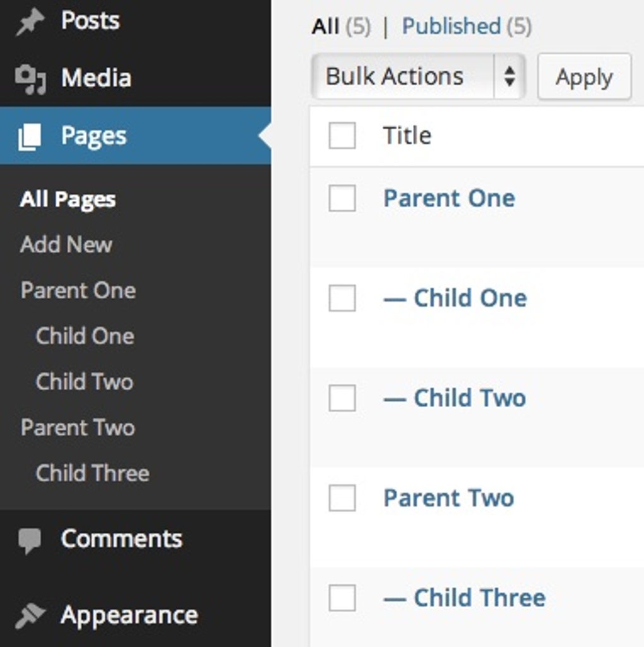Open the Child Three page title link

click(x=479, y=597)
